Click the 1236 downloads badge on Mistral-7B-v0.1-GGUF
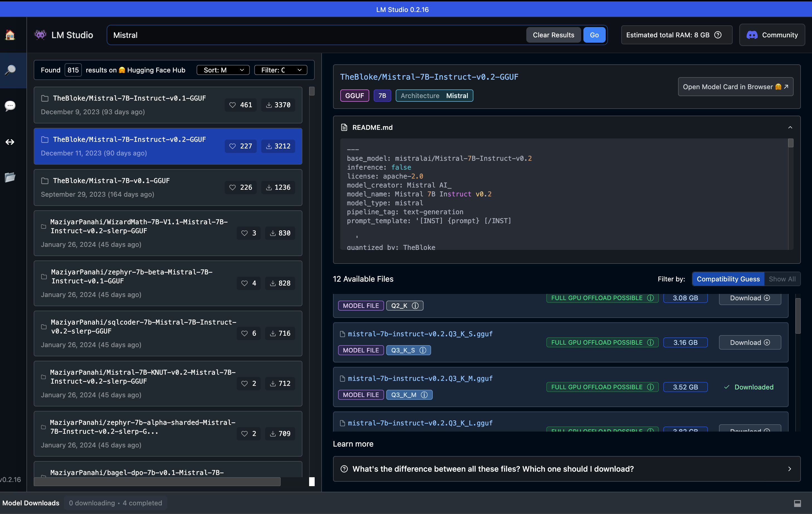 tap(278, 187)
